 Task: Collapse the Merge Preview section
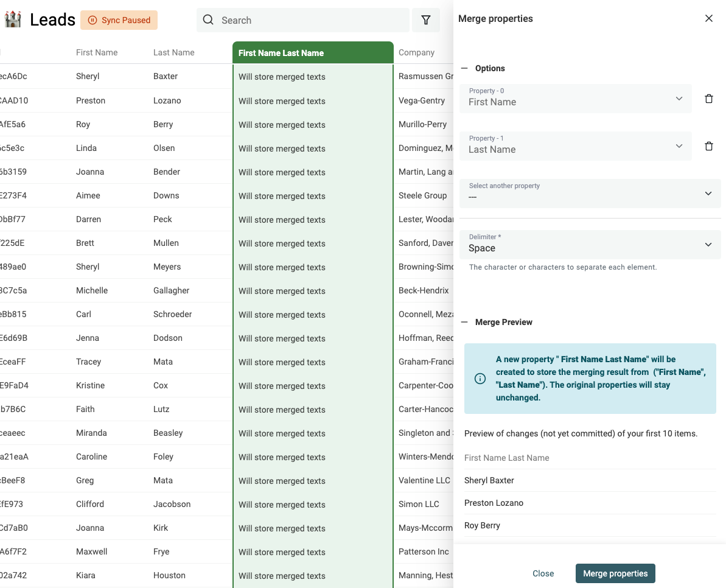coord(464,322)
